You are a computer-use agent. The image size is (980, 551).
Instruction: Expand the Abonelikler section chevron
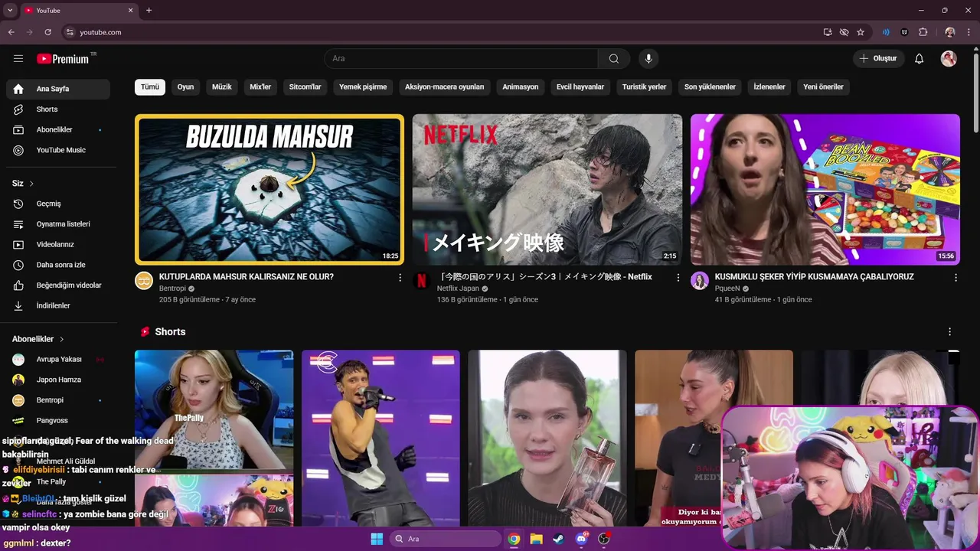(61, 339)
